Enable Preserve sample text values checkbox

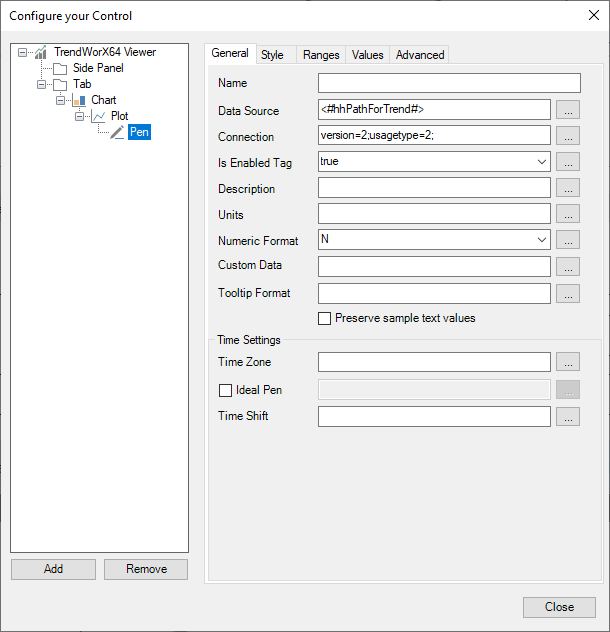tap(325, 318)
